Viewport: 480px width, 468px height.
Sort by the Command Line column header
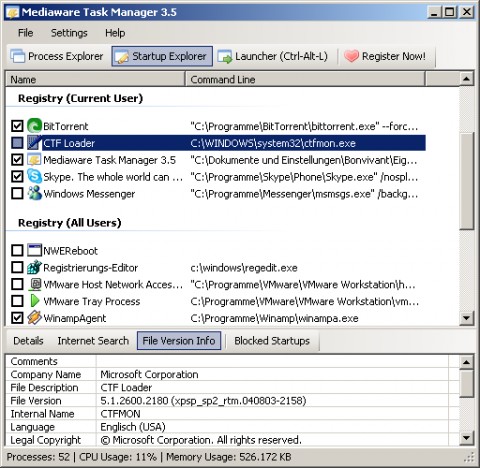(x=305, y=79)
